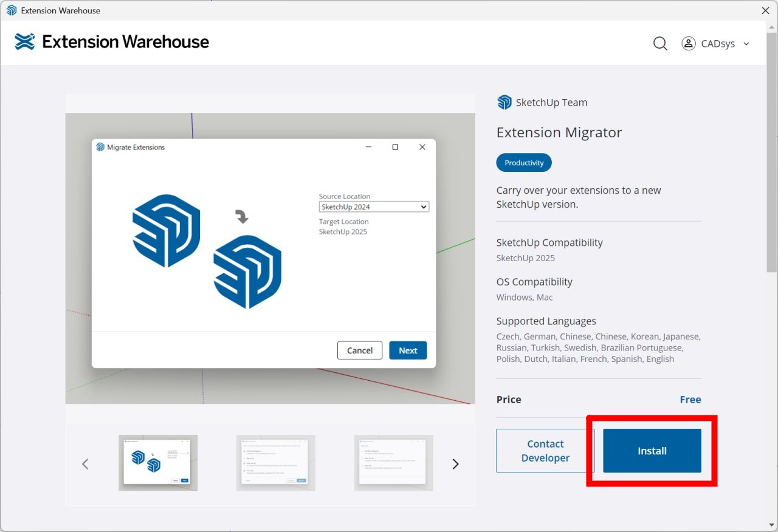The image size is (778, 532).
Task: Click the SketchUp icon in title bar
Action: tap(12, 10)
